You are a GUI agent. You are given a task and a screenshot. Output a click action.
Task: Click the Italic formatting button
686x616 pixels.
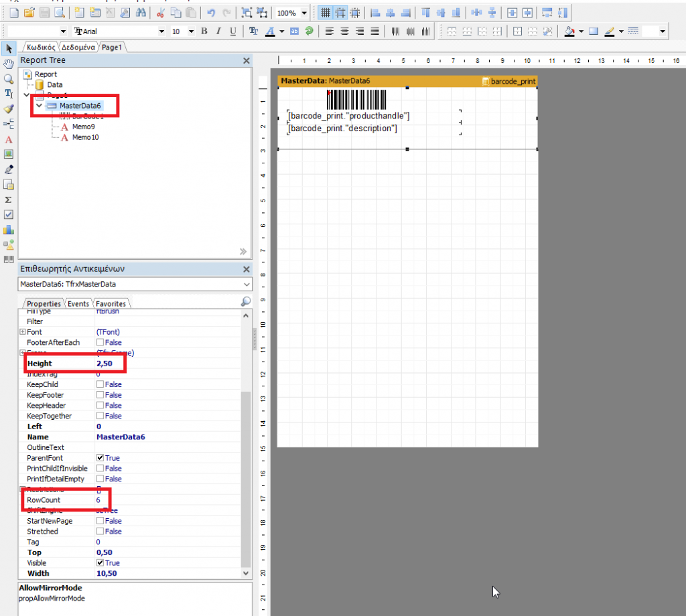click(x=218, y=31)
